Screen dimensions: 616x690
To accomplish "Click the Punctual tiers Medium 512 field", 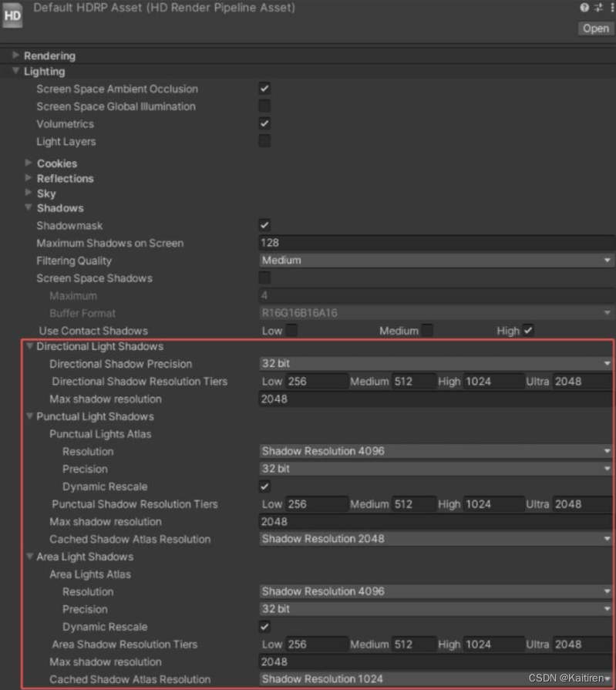I will [413, 504].
